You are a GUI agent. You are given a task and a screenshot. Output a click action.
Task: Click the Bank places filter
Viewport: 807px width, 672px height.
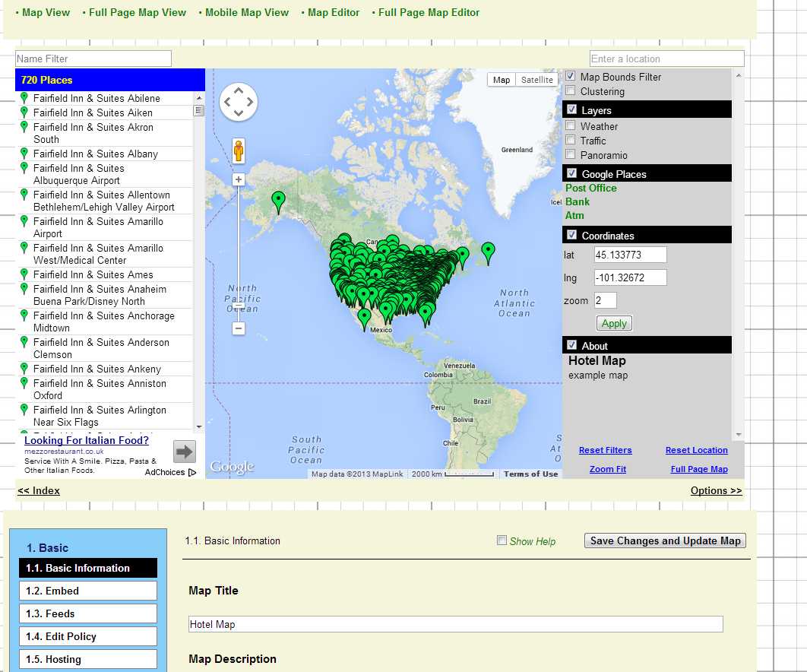pyautogui.click(x=578, y=202)
